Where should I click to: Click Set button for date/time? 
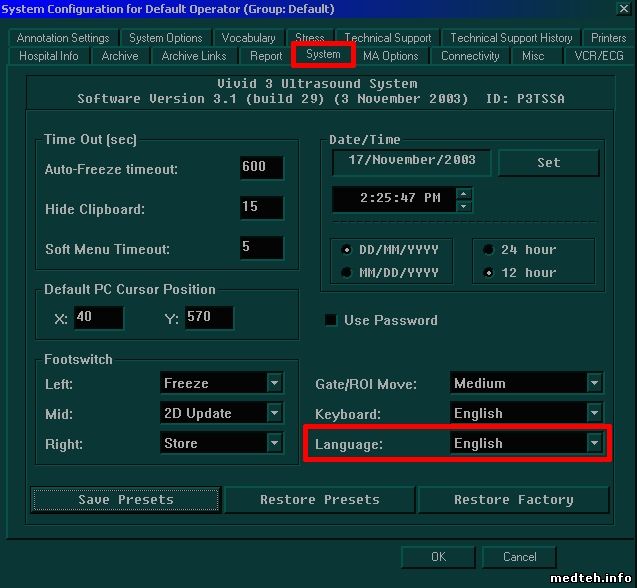point(549,162)
